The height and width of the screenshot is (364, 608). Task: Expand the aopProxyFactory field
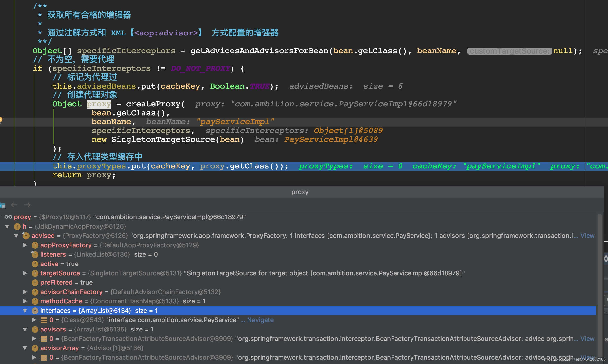(x=25, y=245)
